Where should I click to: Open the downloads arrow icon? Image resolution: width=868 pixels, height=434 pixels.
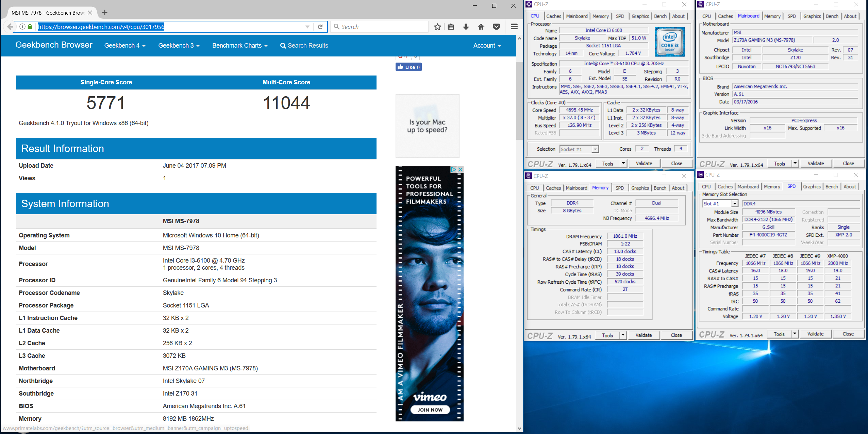coord(466,27)
